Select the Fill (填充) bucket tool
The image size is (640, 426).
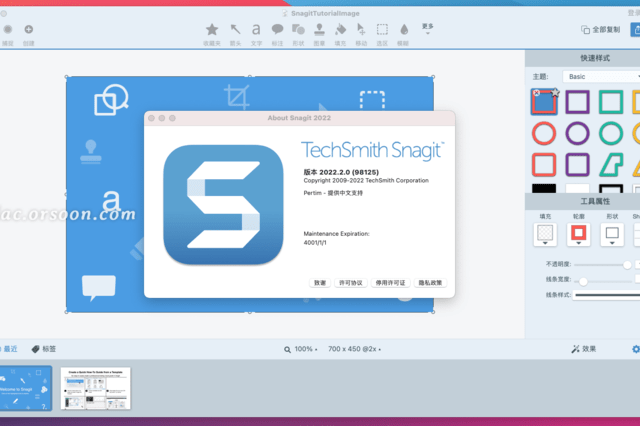(340, 29)
